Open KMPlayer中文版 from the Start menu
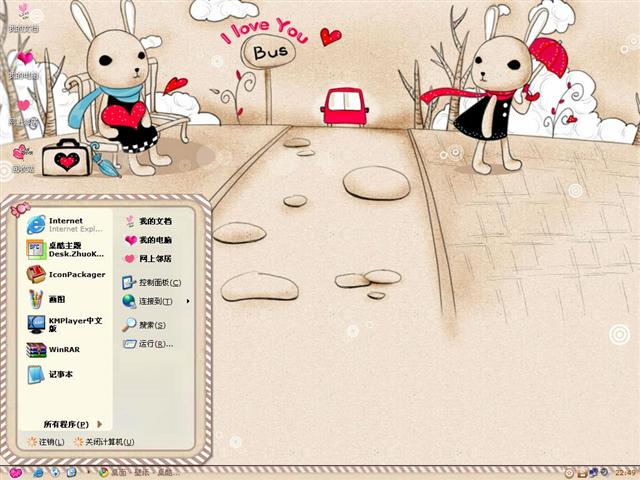Image resolution: width=640 pixels, height=480 pixels. point(65,324)
